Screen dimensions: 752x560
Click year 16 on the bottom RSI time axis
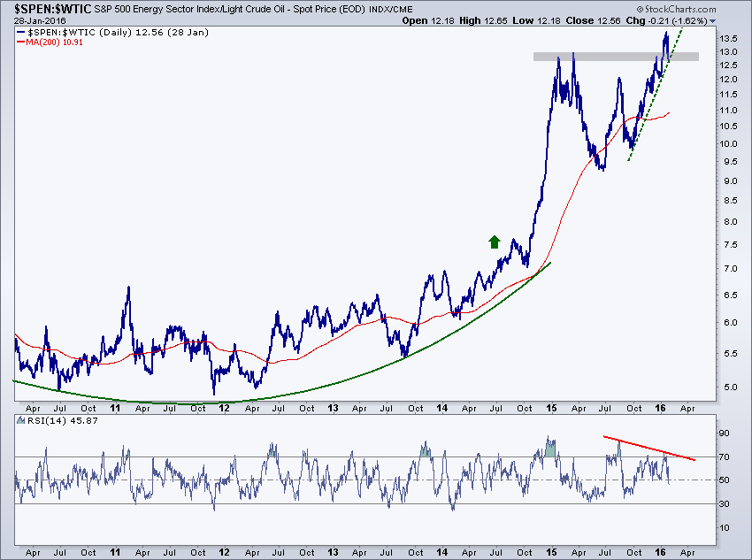pos(660,552)
